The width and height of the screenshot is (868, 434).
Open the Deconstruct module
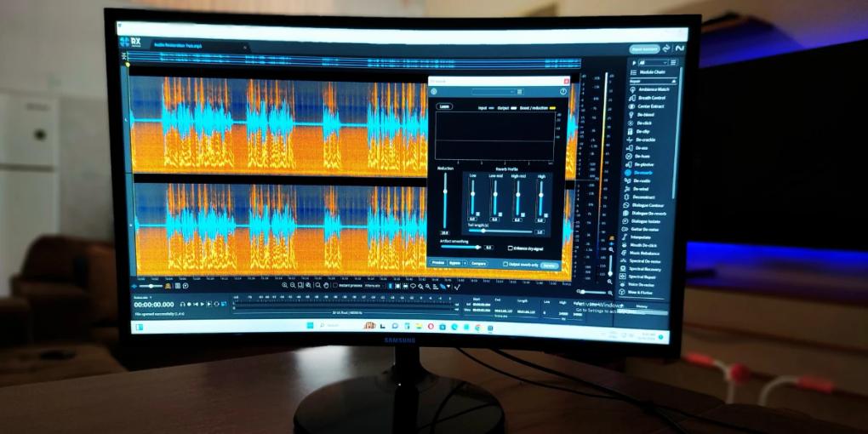tap(641, 197)
